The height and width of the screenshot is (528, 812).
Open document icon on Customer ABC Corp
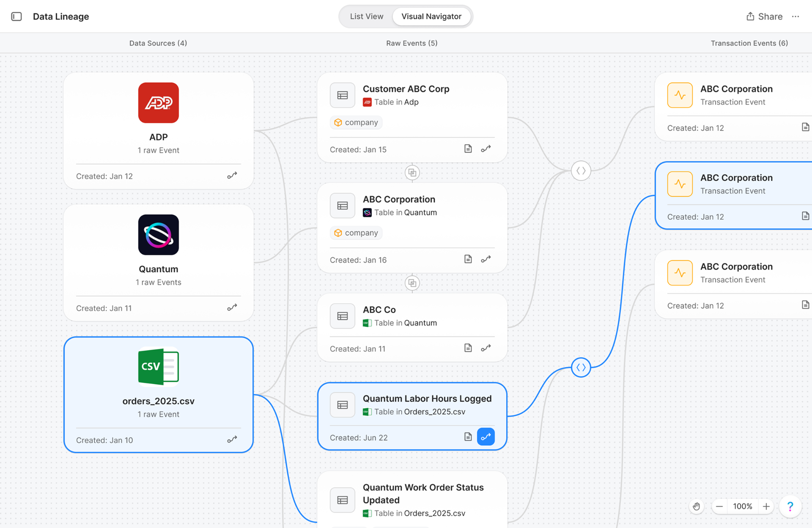[x=468, y=148]
